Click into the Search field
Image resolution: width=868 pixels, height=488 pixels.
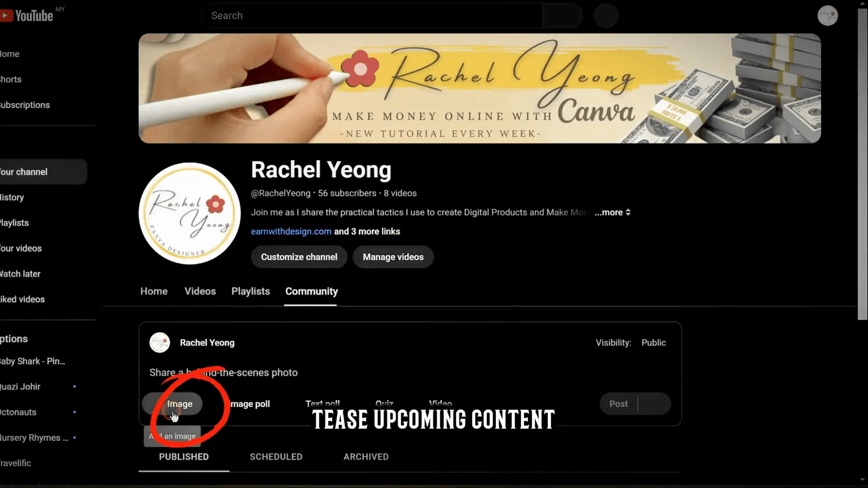click(x=372, y=16)
